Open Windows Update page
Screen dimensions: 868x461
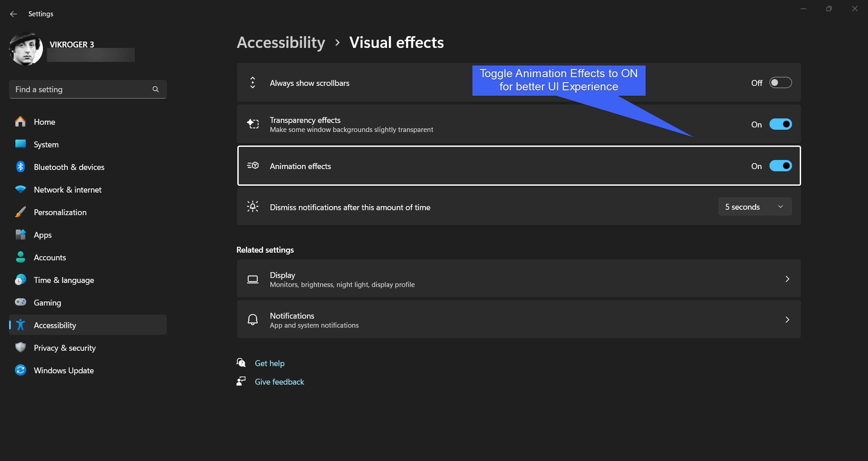pyautogui.click(x=88, y=370)
